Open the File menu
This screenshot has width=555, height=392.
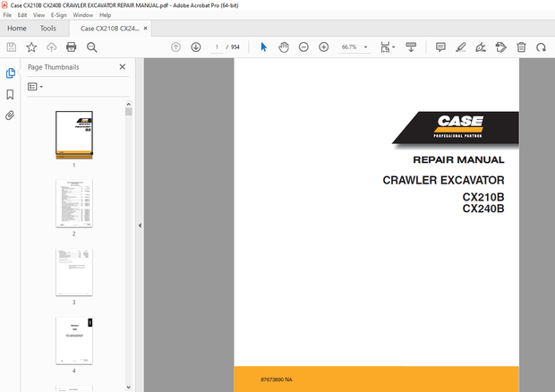(x=7, y=15)
